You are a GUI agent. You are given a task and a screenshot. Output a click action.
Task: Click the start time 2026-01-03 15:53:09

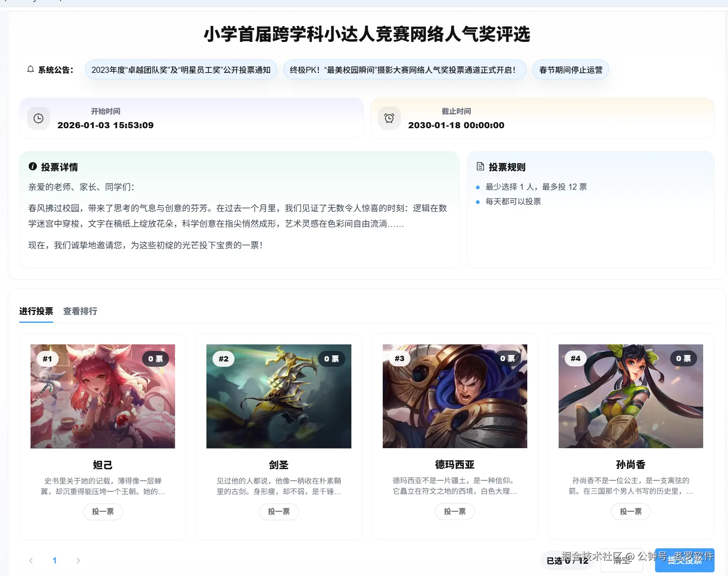click(x=105, y=125)
